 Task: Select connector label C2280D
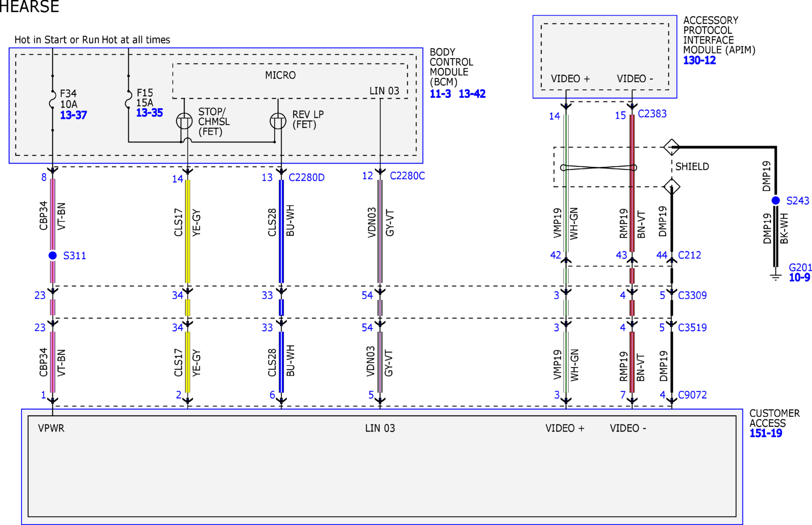[307, 177]
